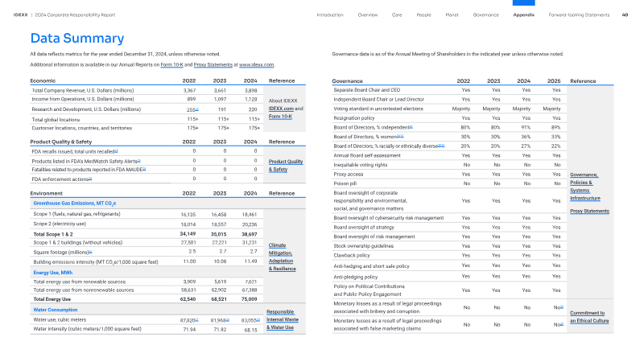
Task: Click the Form 10-K link in intro text
Action: click(171, 64)
